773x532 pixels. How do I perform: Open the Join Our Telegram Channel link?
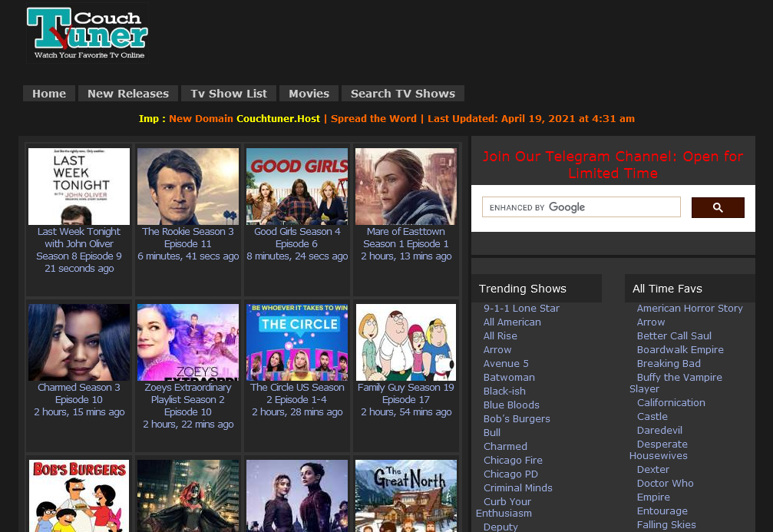click(x=613, y=165)
